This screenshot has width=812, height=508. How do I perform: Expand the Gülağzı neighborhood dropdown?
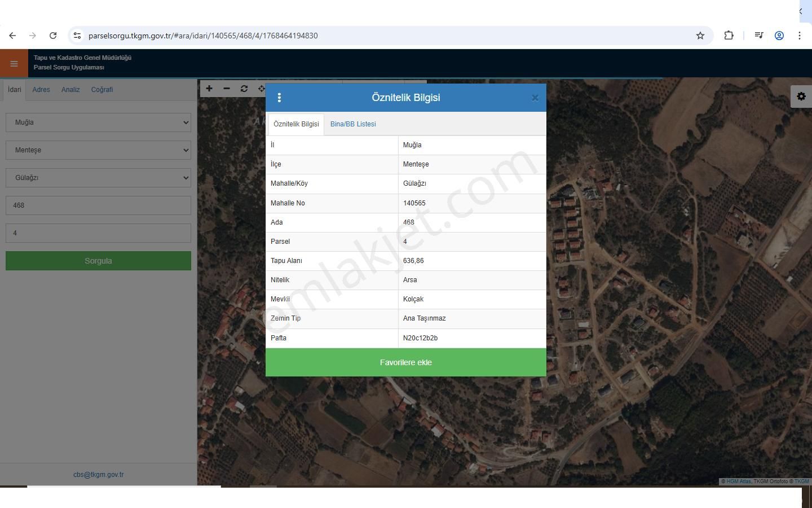tap(98, 178)
